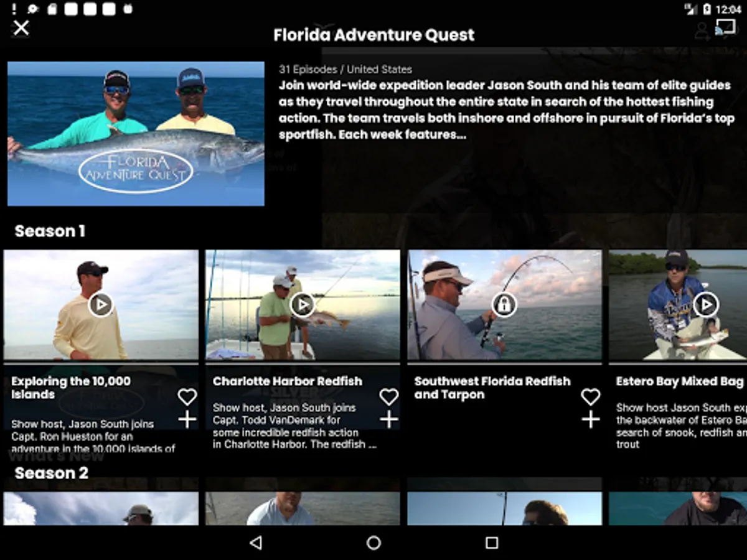Add Charlotte Harbor Redfish to watchlist
747x560 pixels.
click(x=389, y=419)
